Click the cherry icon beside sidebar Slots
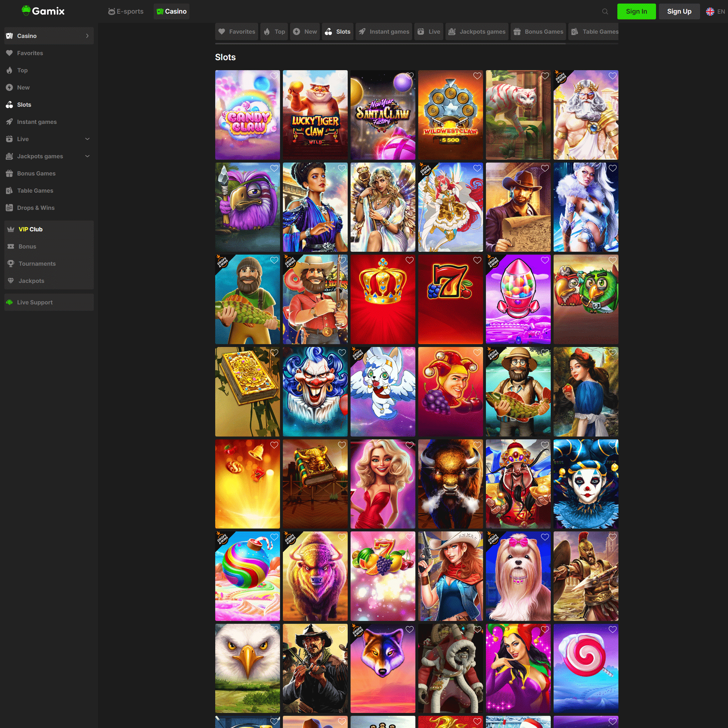This screenshot has height=728, width=728. pos(9,105)
